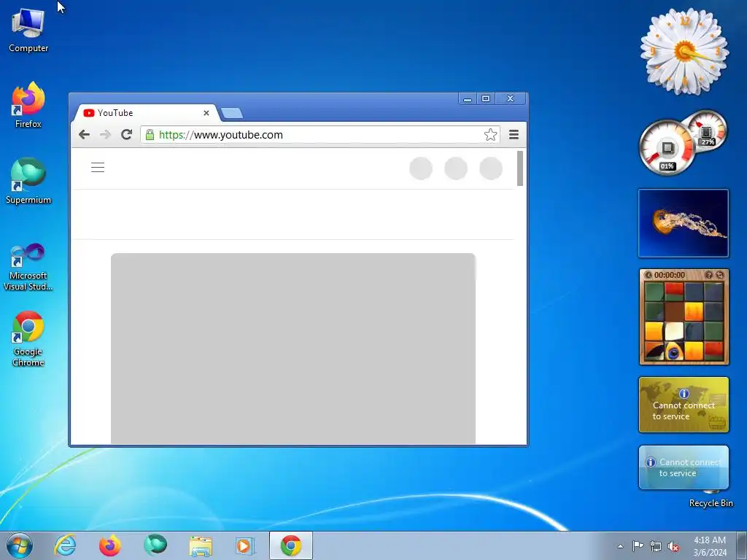
Task: Open a new tab in Chrome
Action: (x=232, y=113)
